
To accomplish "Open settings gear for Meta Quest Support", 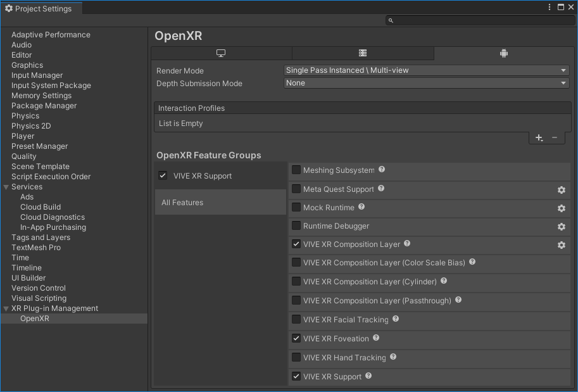I will point(561,189).
